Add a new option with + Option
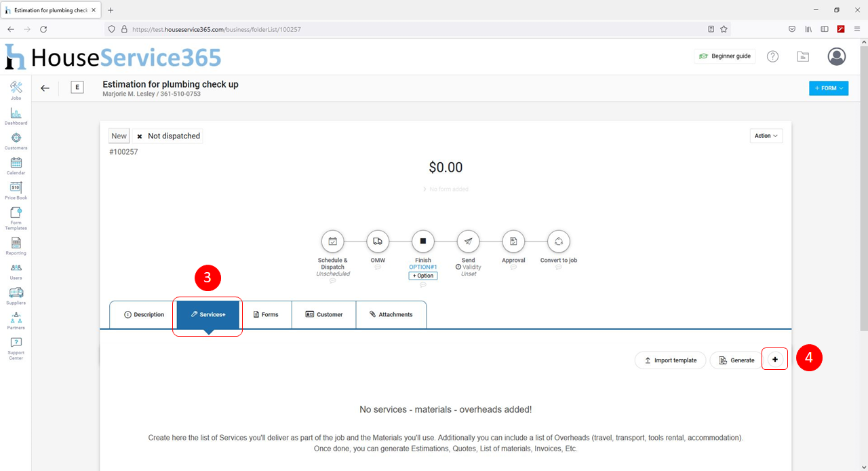The width and height of the screenshot is (868, 471). (423, 276)
